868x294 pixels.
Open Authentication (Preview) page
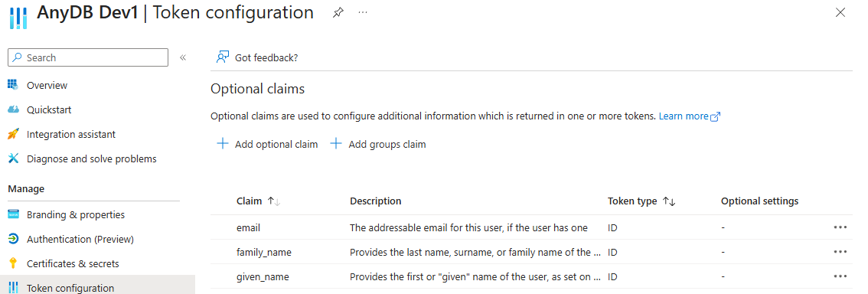tap(80, 239)
